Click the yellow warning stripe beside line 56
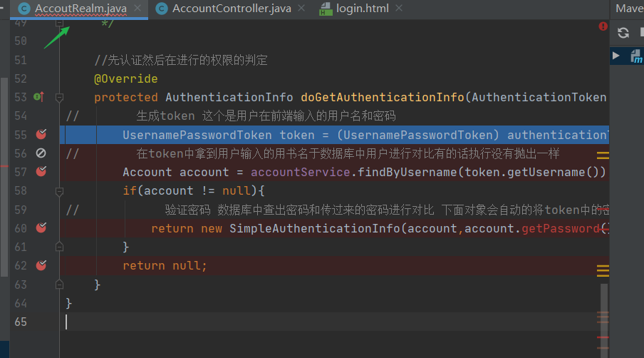This screenshot has width=644, height=358. [x=603, y=155]
